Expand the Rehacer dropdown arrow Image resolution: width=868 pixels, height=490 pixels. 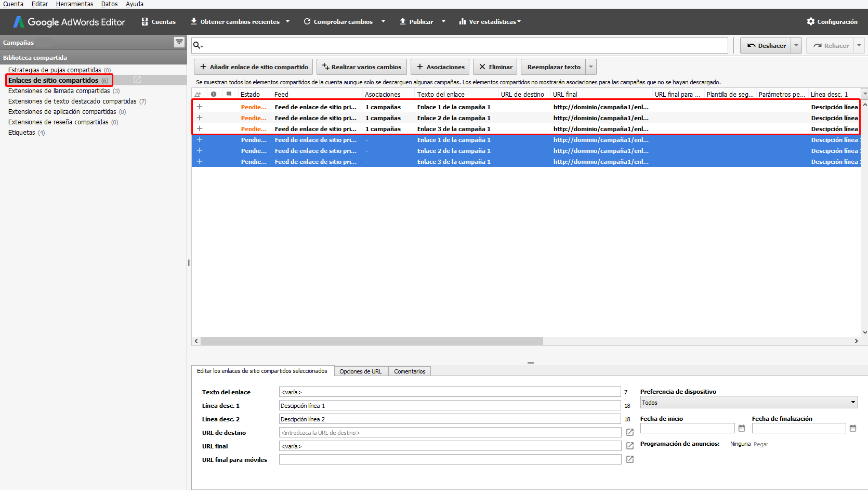click(x=859, y=46)
